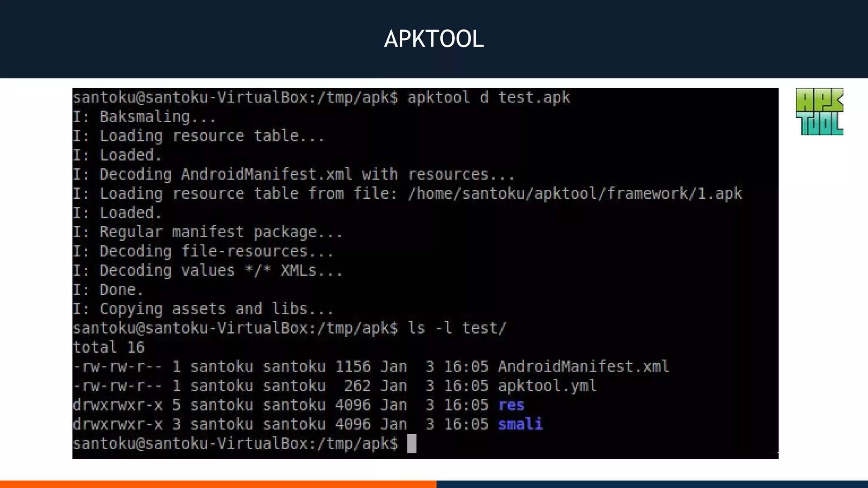Click 'I: Done.' output line

(x=108, y=290)
